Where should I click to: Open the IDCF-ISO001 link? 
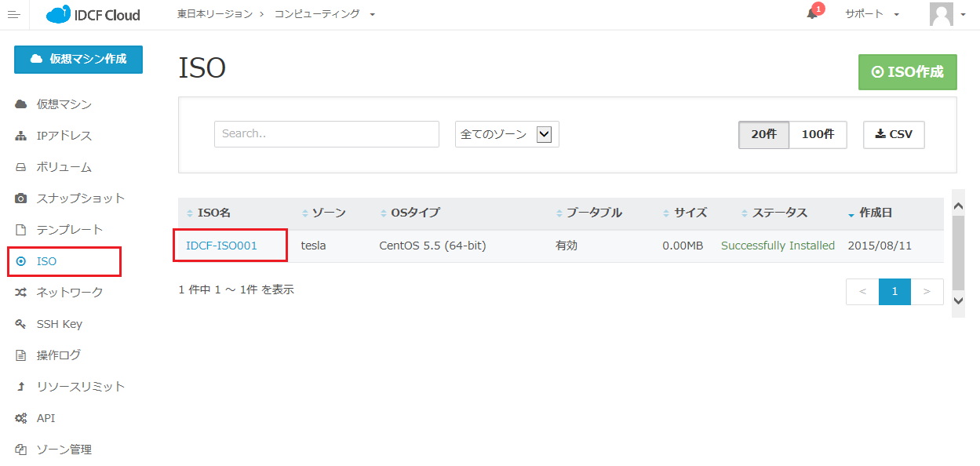point(221,246)
